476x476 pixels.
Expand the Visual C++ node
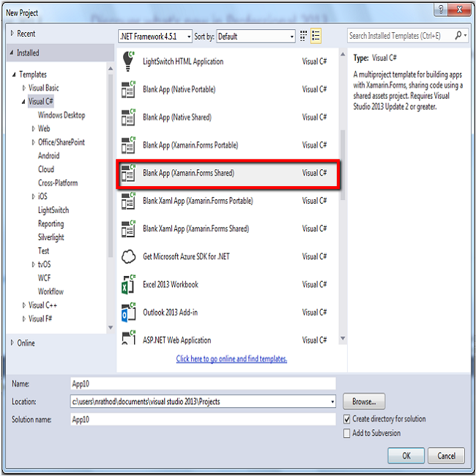24,305
